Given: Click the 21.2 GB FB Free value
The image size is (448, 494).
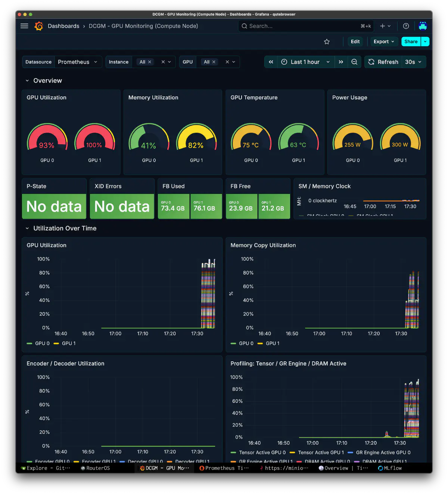Looking at the screenshot, I should click(273, 208).
